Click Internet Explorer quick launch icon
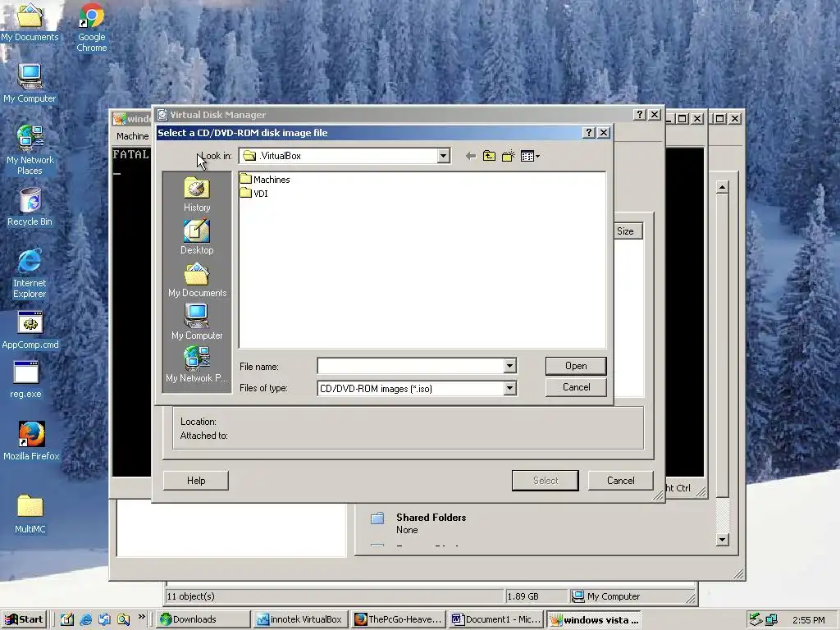 click(85, 619)
